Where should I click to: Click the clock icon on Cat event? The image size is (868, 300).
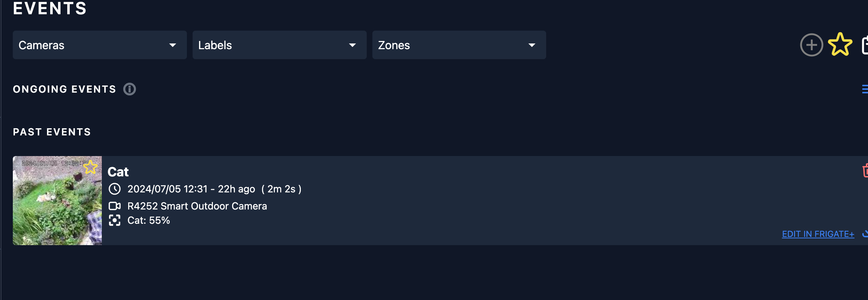coord(115,189)
